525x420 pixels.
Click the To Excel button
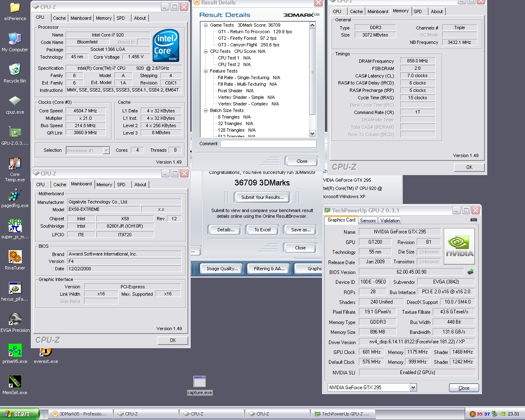coord(262,230)
